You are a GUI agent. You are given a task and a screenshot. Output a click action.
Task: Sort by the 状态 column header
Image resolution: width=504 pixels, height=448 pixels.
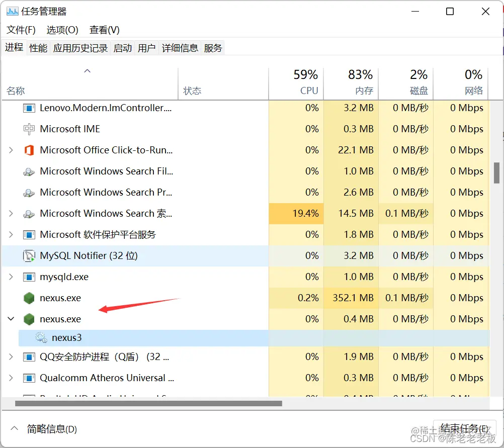pos(223,84)
